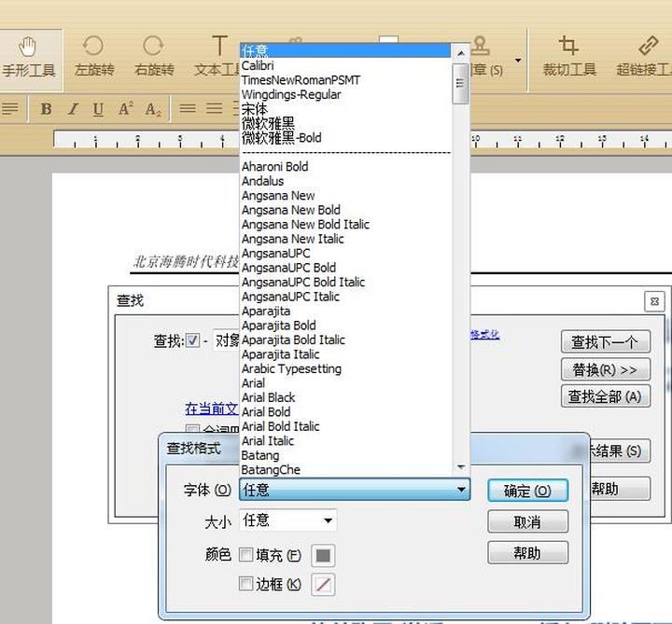Select TimesNewRomanPSMT font
Screen dimensions: 672x624
click(x=345, y=80)
